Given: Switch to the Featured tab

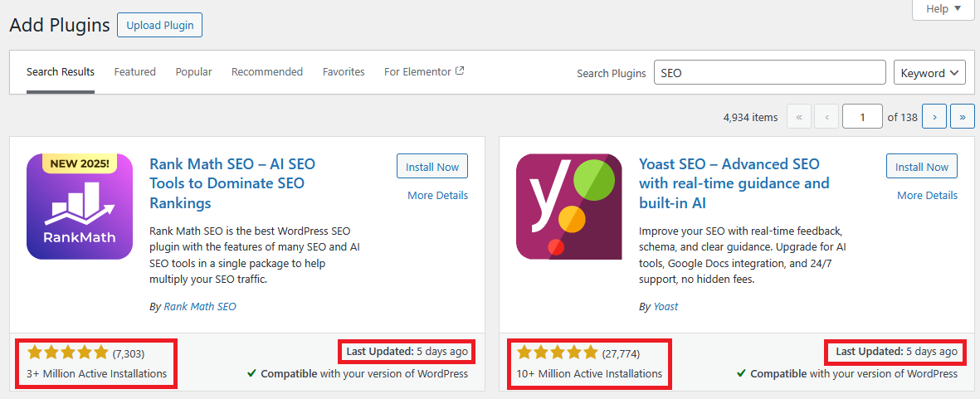Looking at the screenshot, I should point(135,72).
